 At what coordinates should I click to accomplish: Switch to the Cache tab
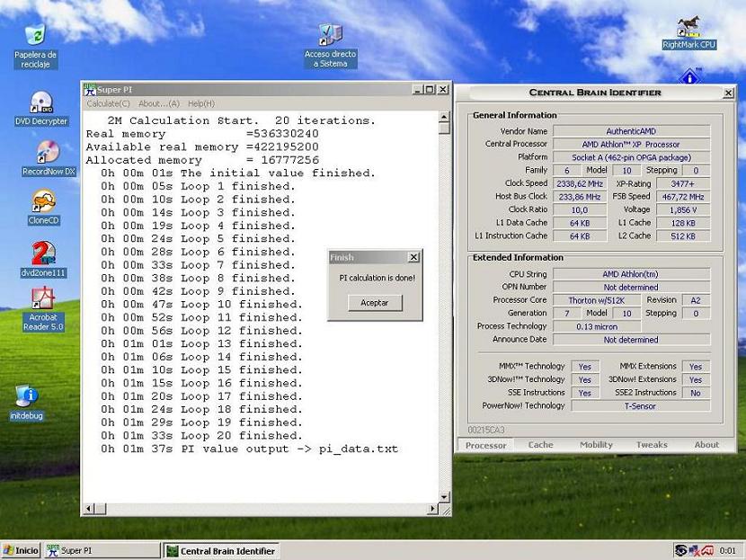540,445
